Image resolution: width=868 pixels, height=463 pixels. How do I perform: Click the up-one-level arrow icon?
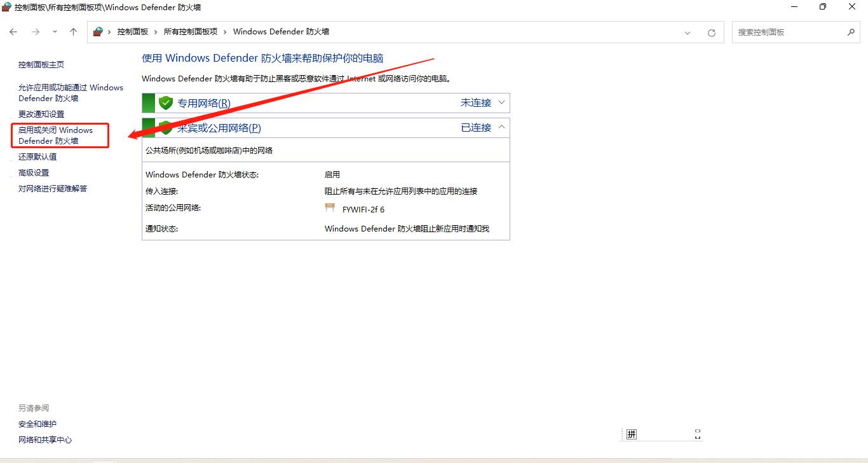coord(73,32)
